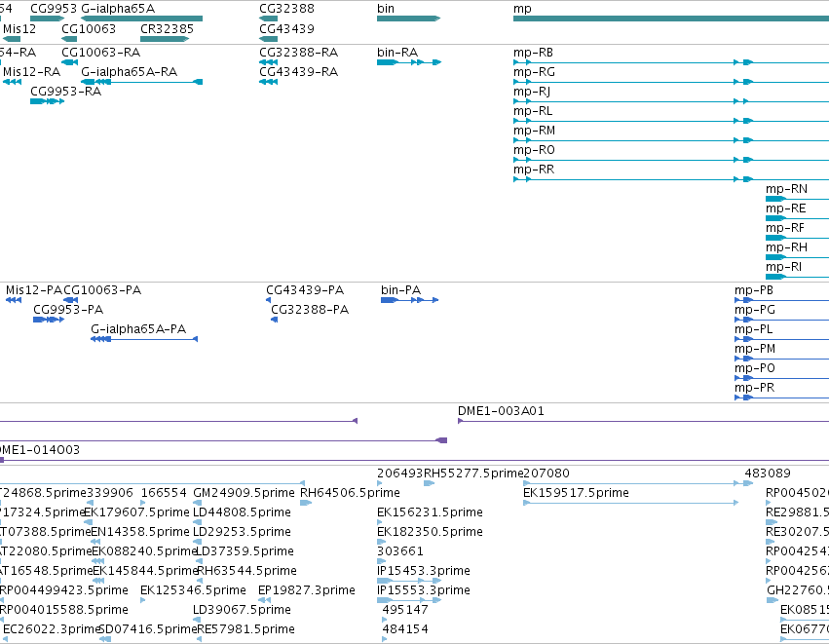Click the LD37359.5prime EST label
The width and height of the screenshot is (829, 644).
(x=245, y=552)
